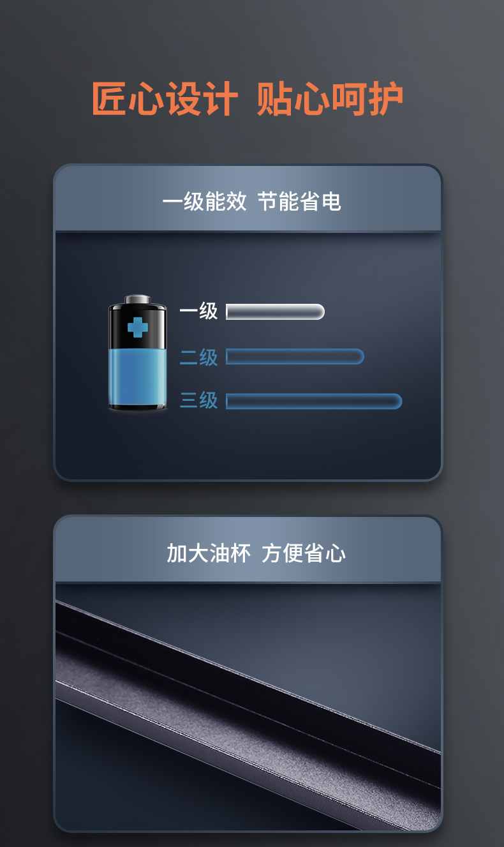Click the battery icon

click(x=137, y=352)
